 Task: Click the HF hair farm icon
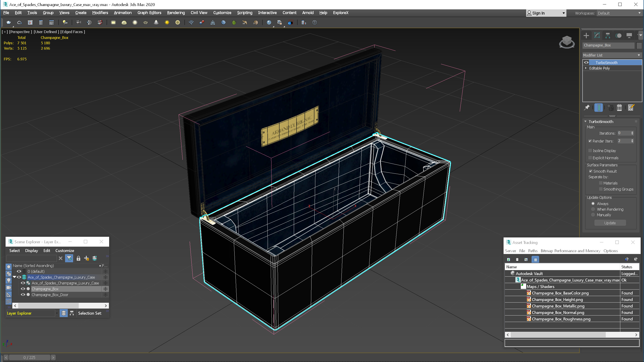pos(244,23)
